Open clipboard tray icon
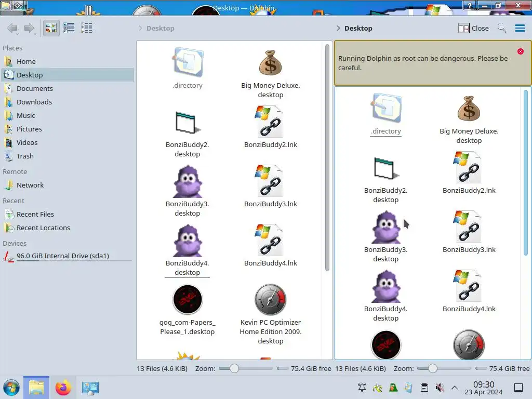532x399 pixels. click(424, 388)
